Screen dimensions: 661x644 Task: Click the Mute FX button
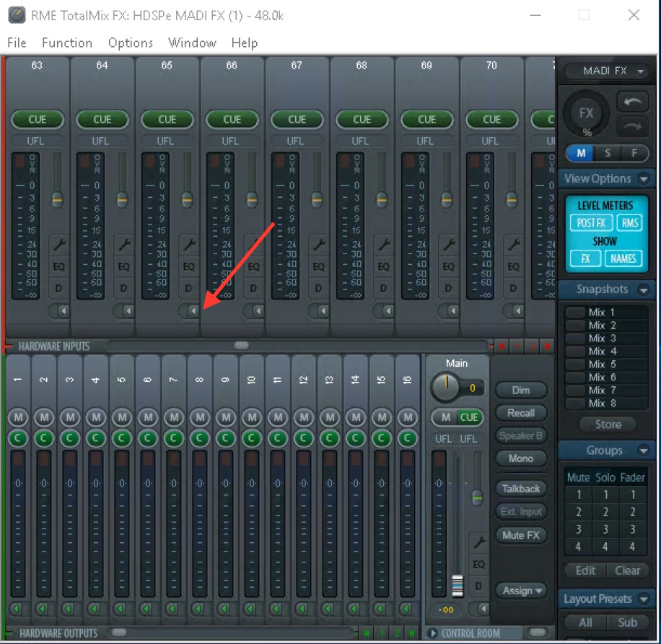point(521,535)
